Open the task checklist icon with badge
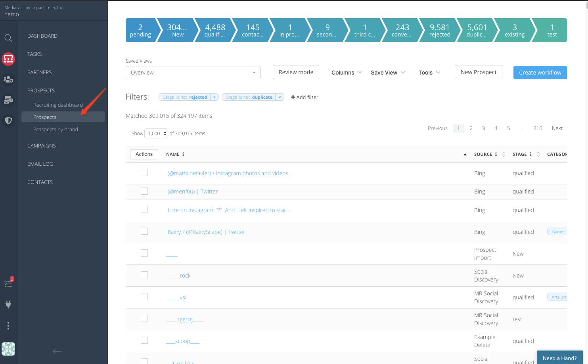The image size is (588, 364). tap(8, 283)
